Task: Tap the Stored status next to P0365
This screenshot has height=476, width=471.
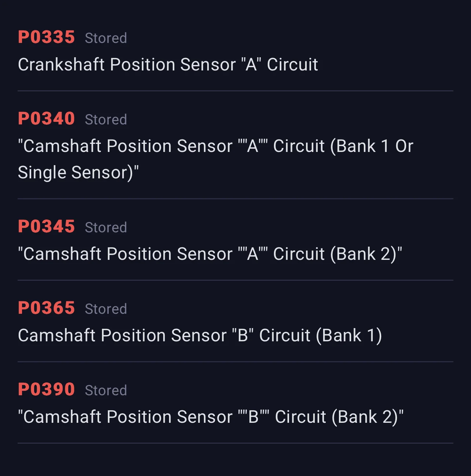Action: pos(106,309)
